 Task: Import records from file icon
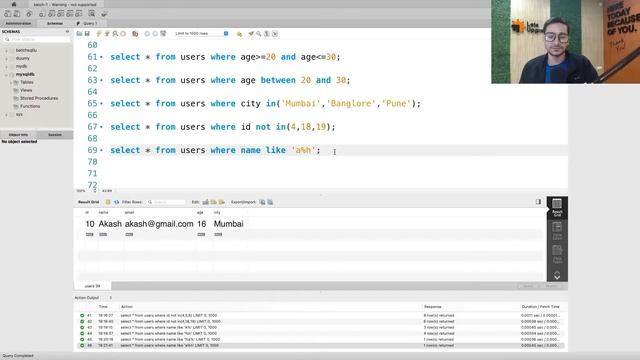270,202
